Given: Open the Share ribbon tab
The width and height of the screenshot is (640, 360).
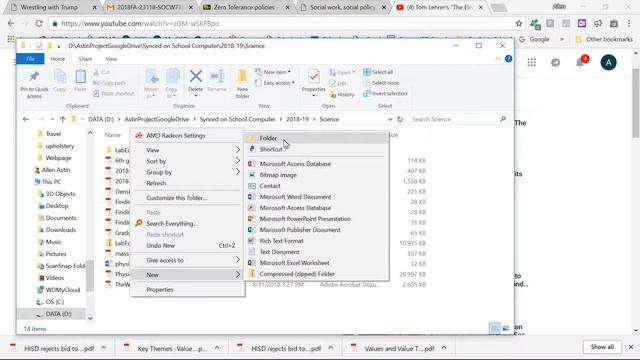Looking at the screenshot, I should pos(85,59).
